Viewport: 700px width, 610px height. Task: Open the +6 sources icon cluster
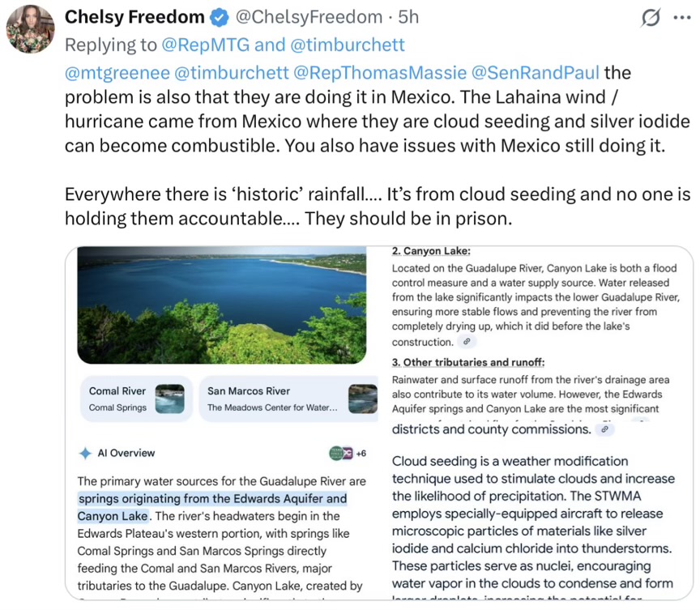pyautogui.click(x=348, y=453)
